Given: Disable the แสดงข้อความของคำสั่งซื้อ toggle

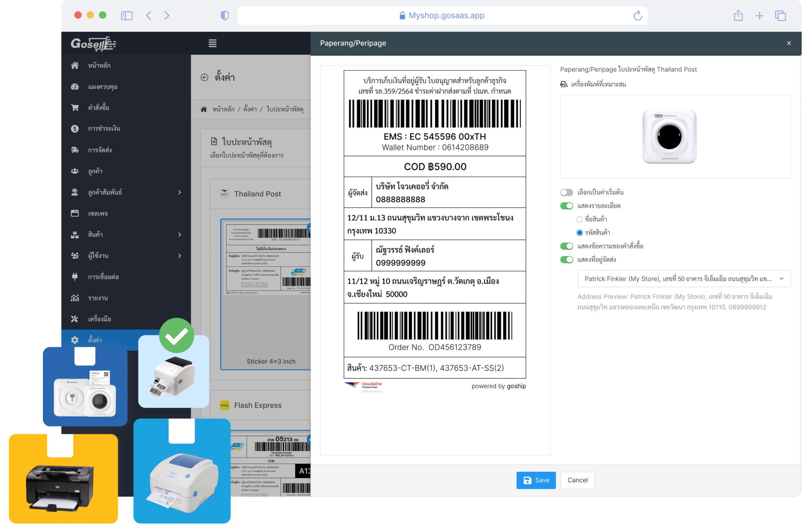Looking at the screenshot, I should [567, 246].
